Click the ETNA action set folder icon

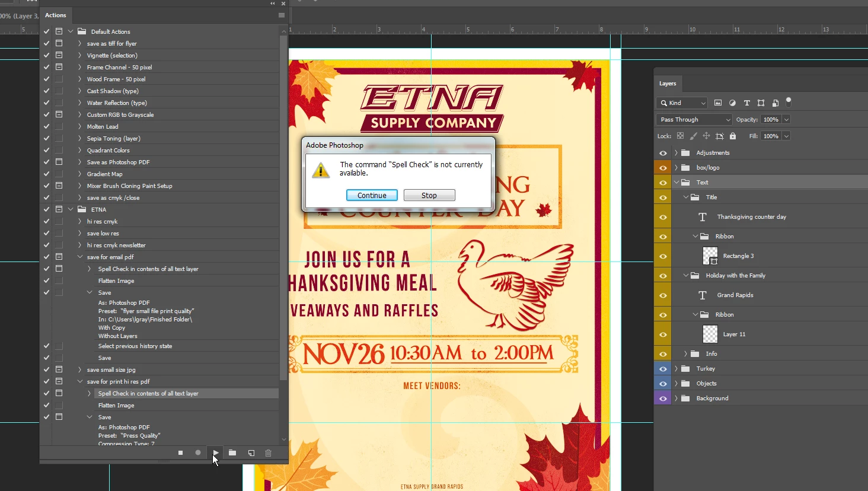pos(82,209)
